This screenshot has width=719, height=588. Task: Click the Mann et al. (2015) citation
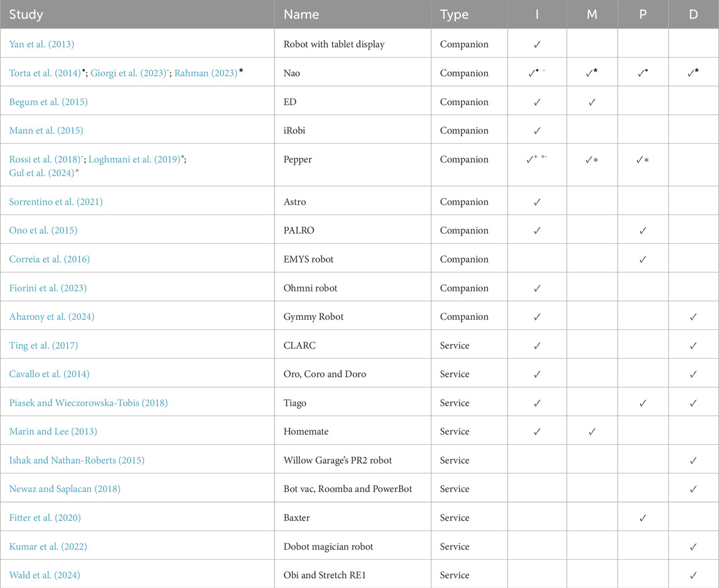[x=46, y=131]
